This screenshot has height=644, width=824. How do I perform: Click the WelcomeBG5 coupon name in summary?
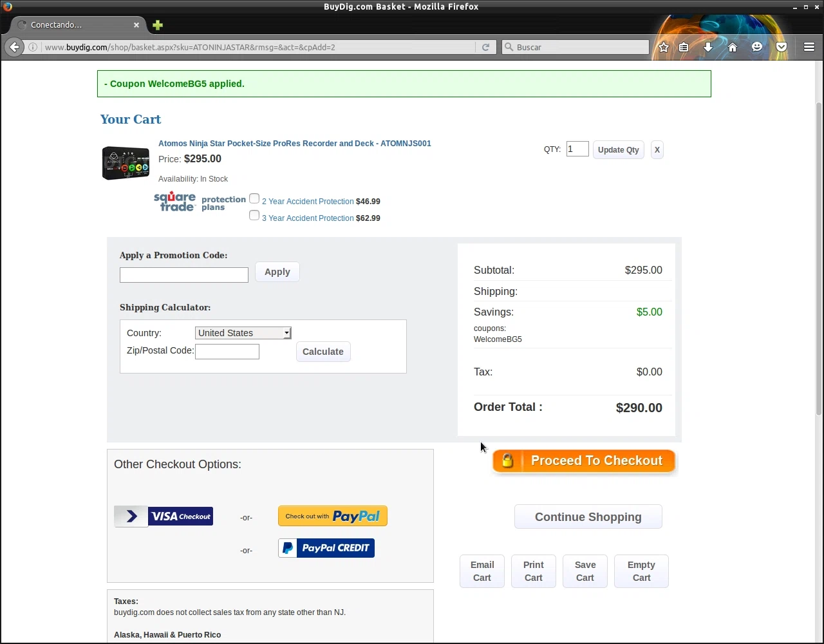498,339
